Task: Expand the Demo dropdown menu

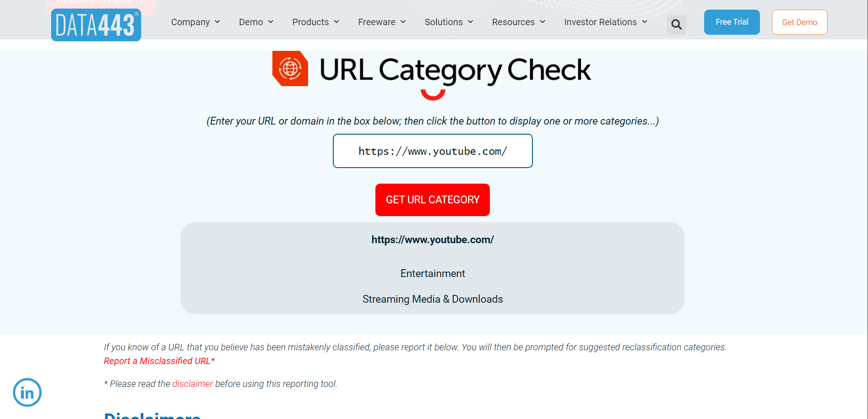Action: pyautogui.click(x=256, y=22)
